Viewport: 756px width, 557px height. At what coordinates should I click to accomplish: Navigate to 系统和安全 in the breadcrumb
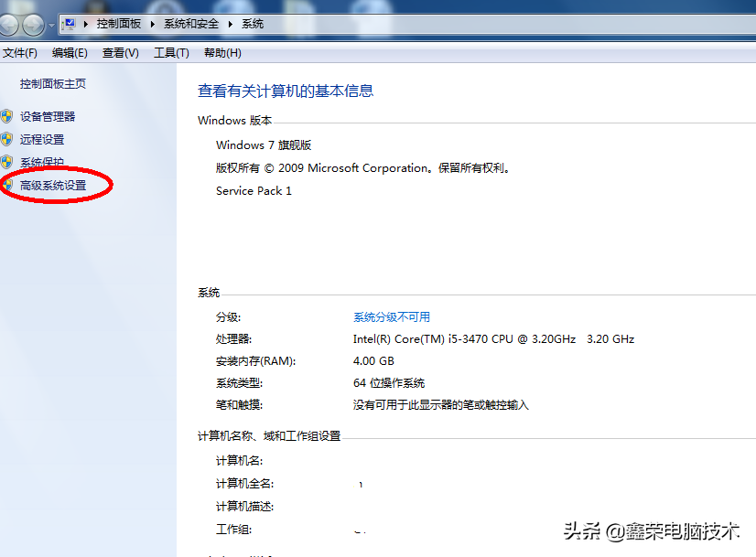click(x=191, y=25)
